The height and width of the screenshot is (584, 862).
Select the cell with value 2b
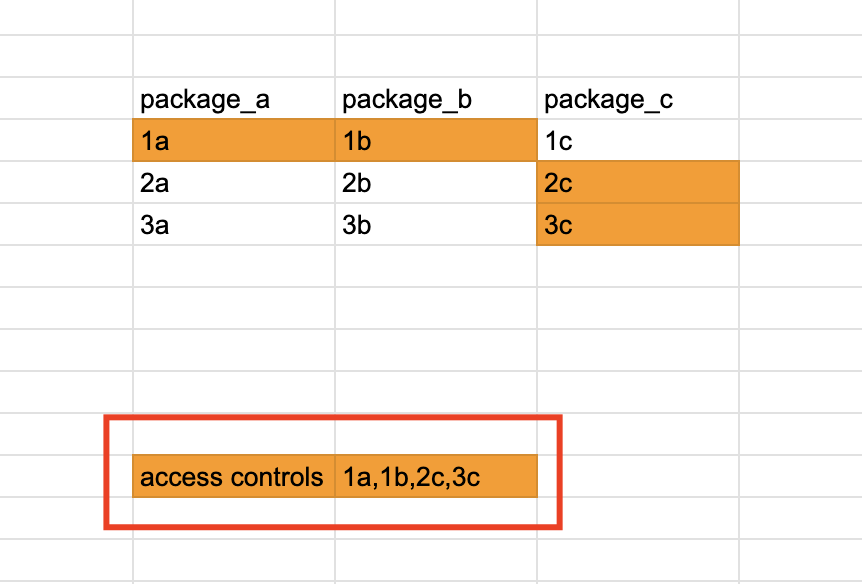click(436, 183)
